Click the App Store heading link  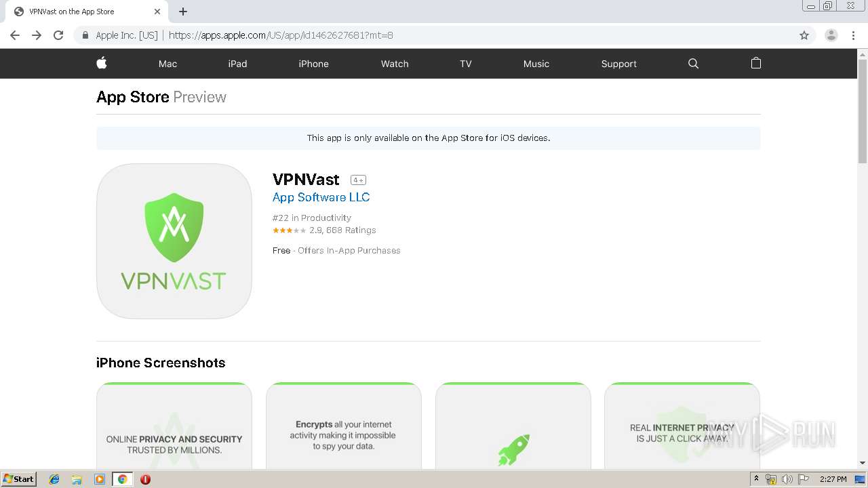[132, 97]
